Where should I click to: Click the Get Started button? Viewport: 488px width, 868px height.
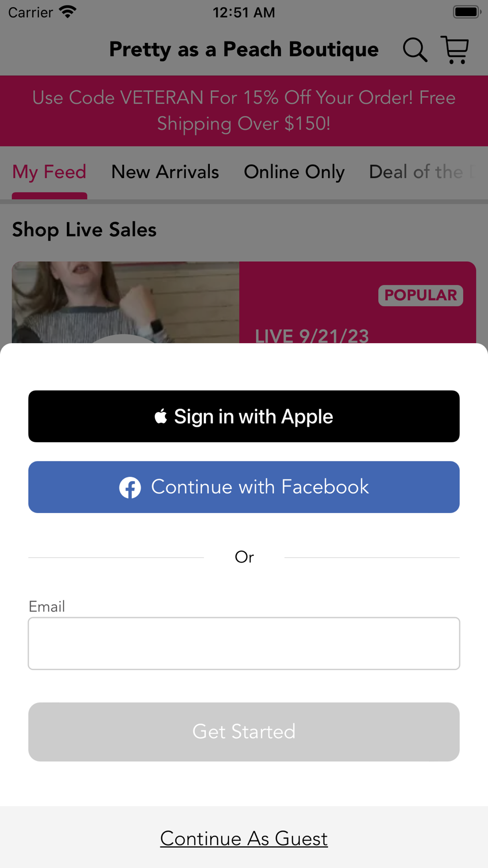pos(244,732)
